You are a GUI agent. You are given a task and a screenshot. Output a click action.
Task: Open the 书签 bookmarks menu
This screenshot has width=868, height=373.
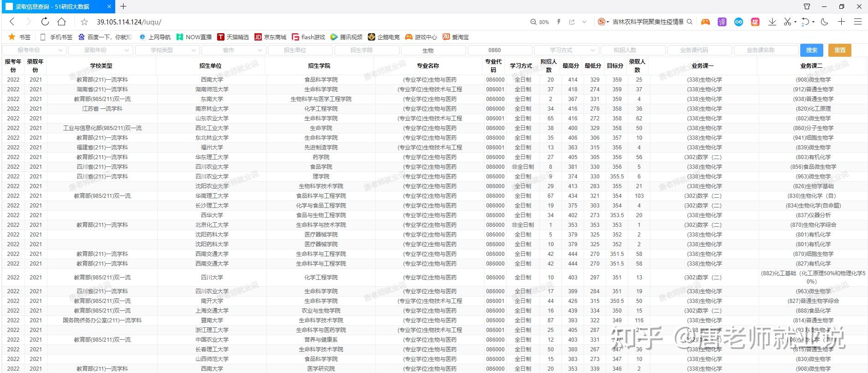point(20,37)
